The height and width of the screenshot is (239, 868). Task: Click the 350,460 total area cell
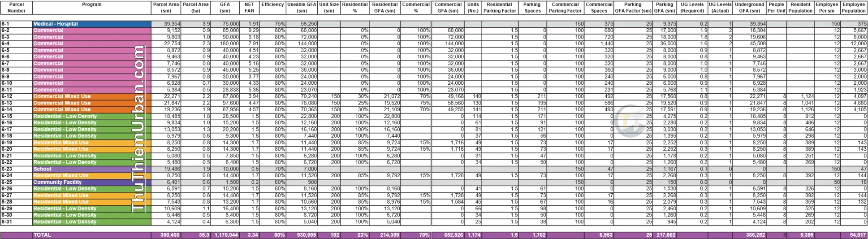[166, 235]
